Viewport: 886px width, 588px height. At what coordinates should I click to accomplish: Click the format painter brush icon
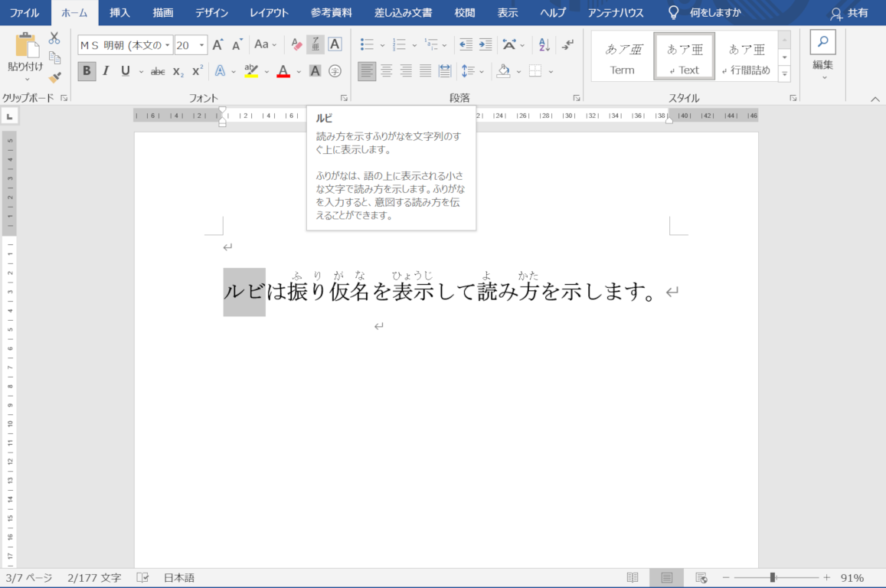pyautogui.click(x=54, y=77)
